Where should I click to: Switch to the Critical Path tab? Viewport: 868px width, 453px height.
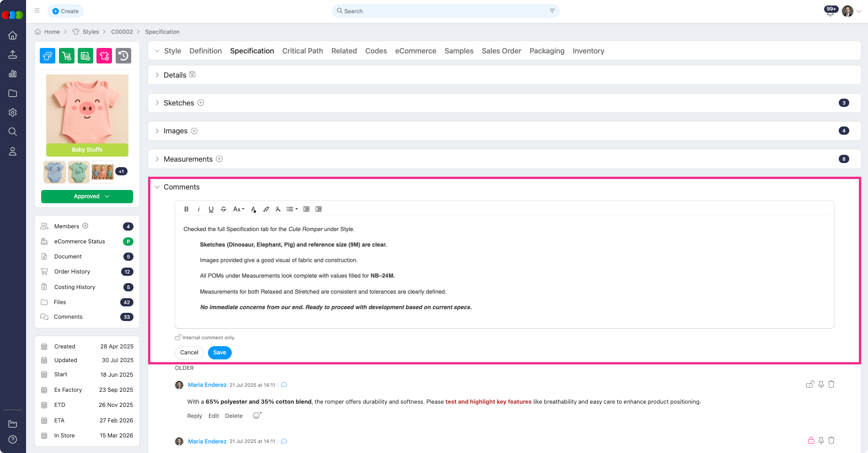[303, 51]
